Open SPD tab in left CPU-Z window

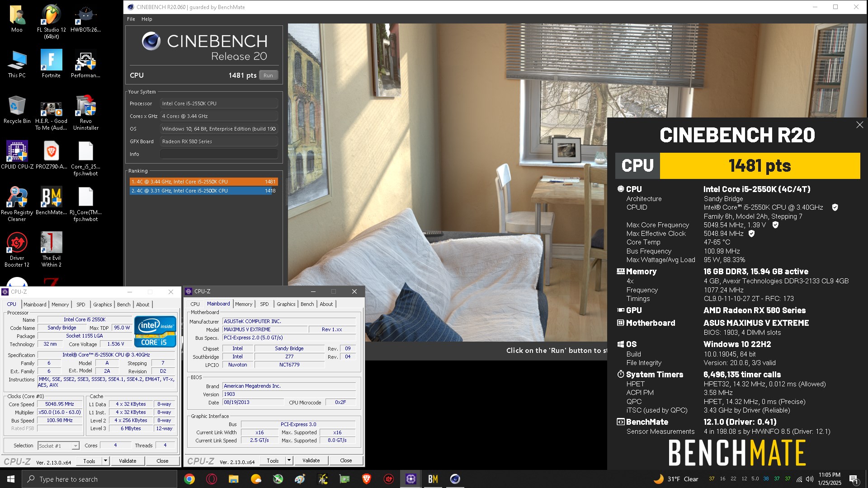pyautogui.click(x=81, y=305)
